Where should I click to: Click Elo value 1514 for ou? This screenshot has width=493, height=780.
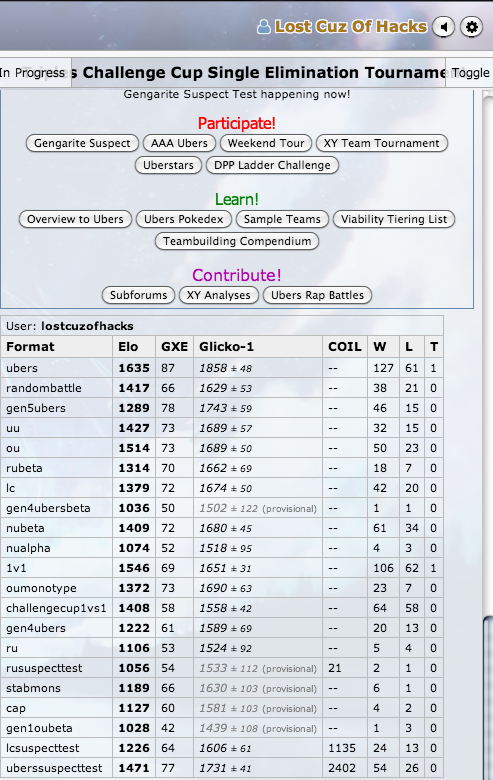point(134,448)
